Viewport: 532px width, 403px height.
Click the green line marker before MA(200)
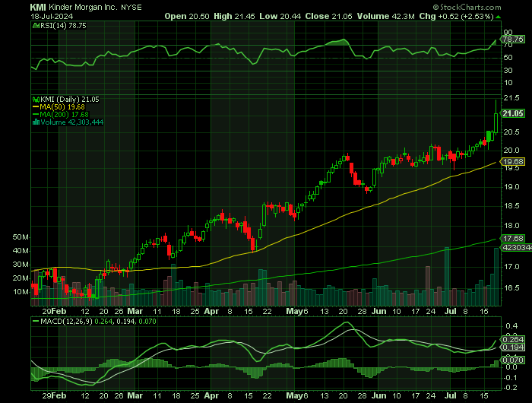[x=36, y=115]
